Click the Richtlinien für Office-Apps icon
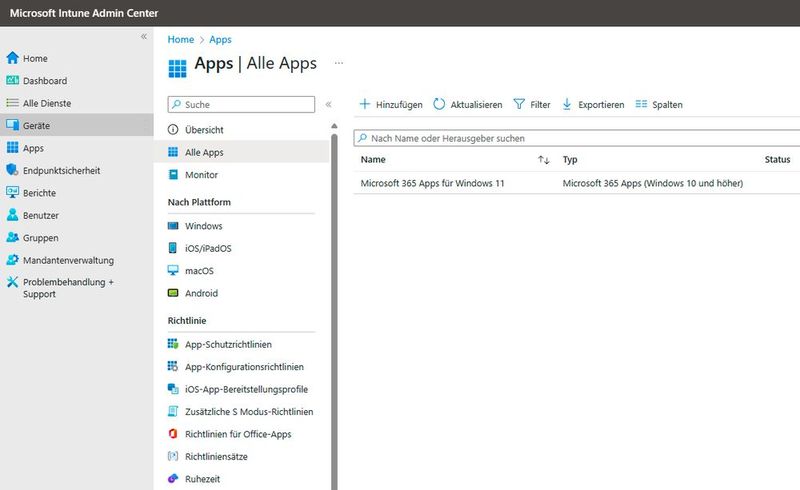The image size is (800, 490). (173, 434)
